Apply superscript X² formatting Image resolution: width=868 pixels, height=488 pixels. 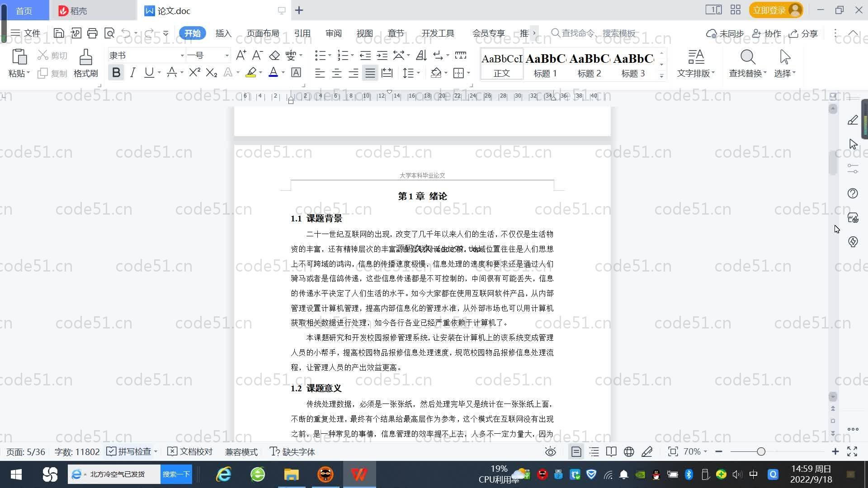coord(195,72)
